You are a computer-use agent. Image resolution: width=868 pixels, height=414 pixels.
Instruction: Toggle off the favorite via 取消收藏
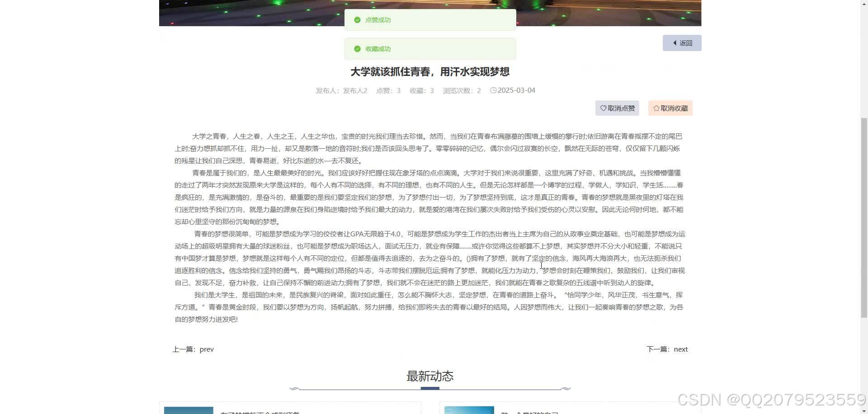[x=670, y=108]
